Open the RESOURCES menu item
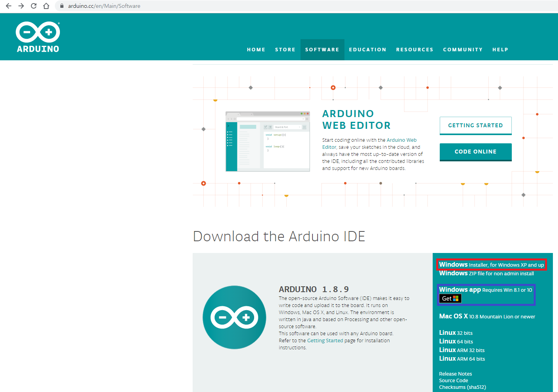Screen dimensions: 558x392 point(415,50)
